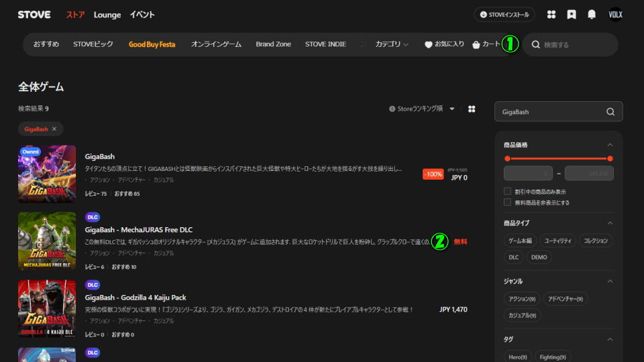
Task: Open the VOLX profile avatar
Action: tap(615, 15)
